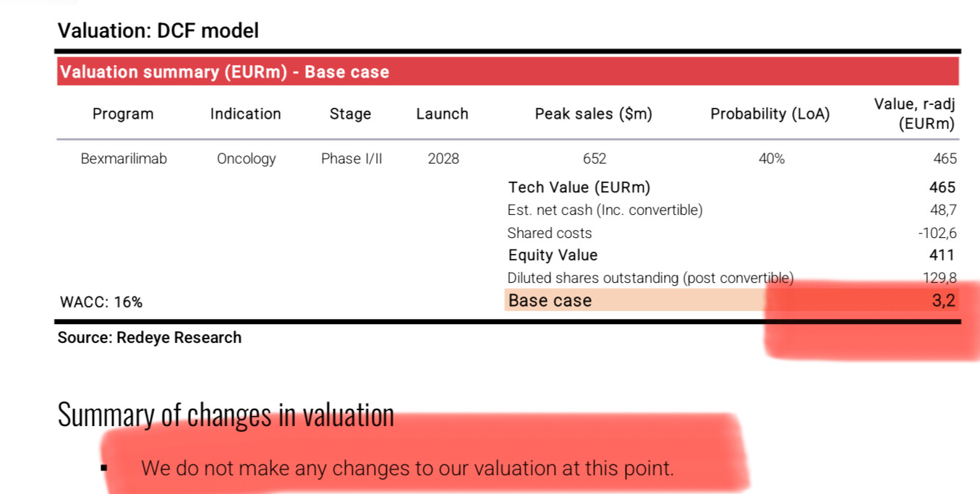
Task: Click the Probability (LoA) header
Action: (770, 114)
